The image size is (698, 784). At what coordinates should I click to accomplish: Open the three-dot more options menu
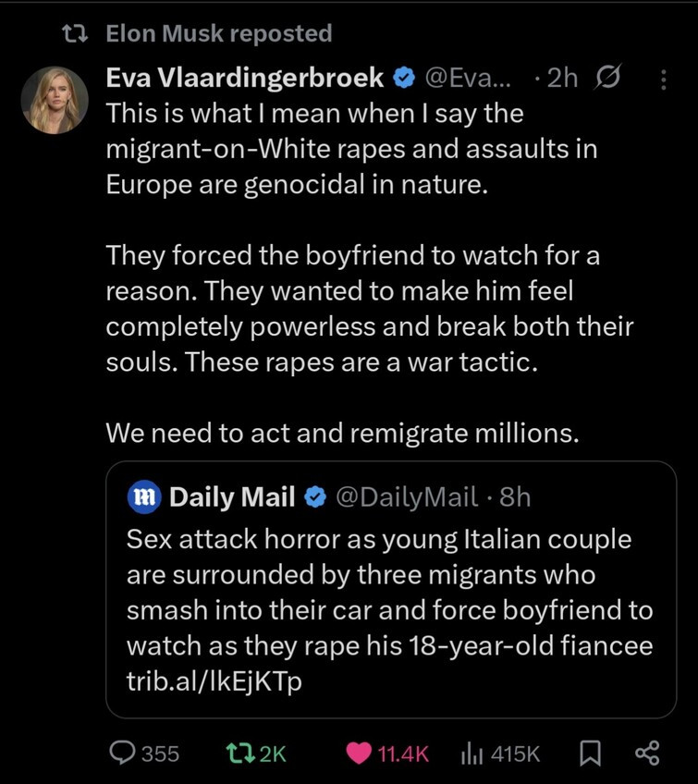pyautogui.click(x=661, y=80)
